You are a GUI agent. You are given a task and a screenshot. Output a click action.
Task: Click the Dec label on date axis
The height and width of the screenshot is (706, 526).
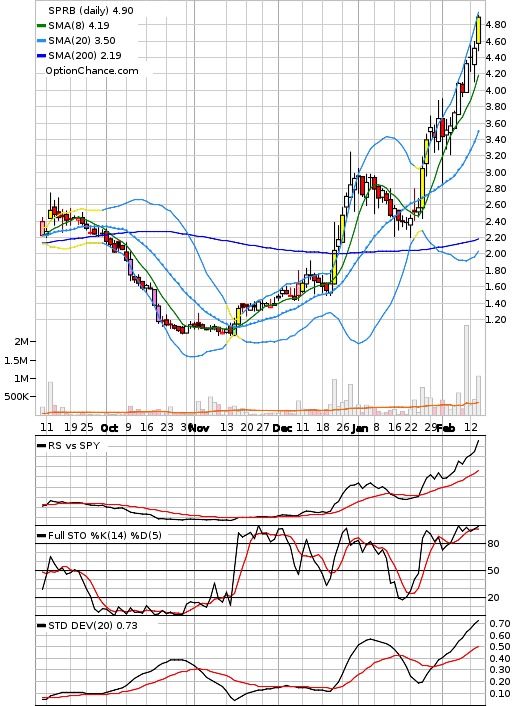pyautogui.click(x=282, y=428)
